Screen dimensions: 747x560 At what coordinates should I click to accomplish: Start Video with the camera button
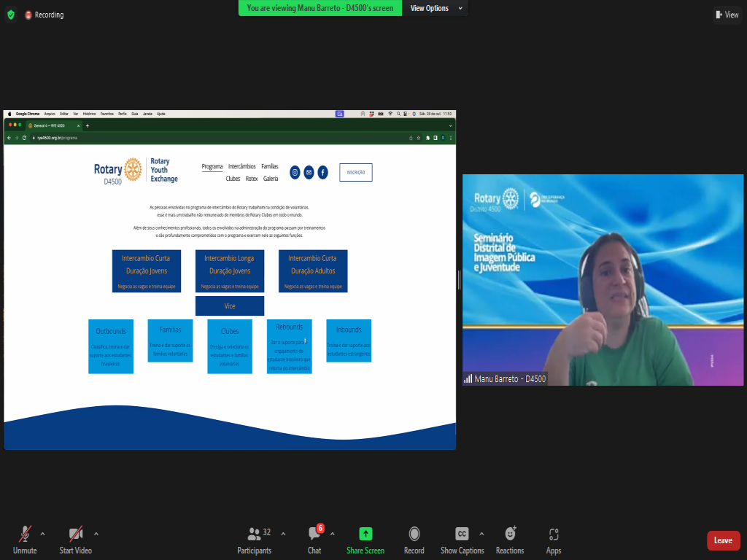coord(75,540)
